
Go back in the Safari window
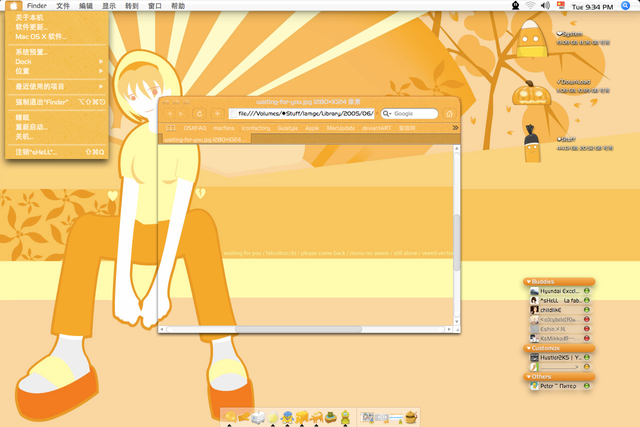point(169,114)
